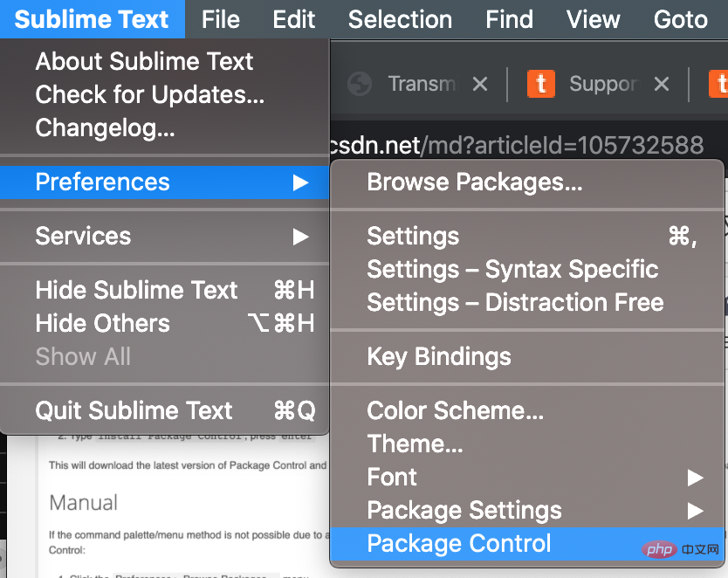Choose Hide Others
Viewport: 728px width, 578px height.
(165, 323)
